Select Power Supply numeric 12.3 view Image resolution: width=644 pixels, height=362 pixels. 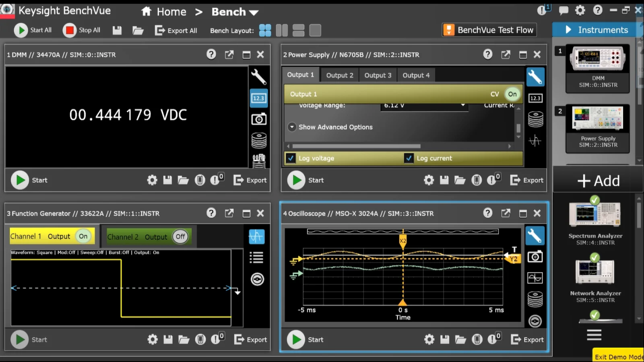coord(535,98)
